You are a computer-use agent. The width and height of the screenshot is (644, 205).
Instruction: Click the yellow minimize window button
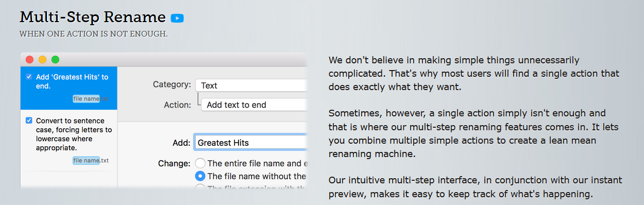42,60
